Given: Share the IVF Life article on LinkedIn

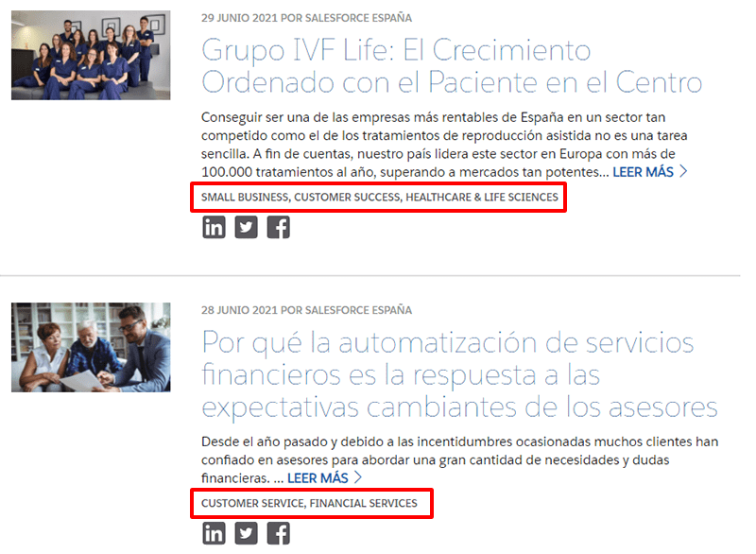Looking at the screenshot, I should pyautogui.click(x=214, y=227).
